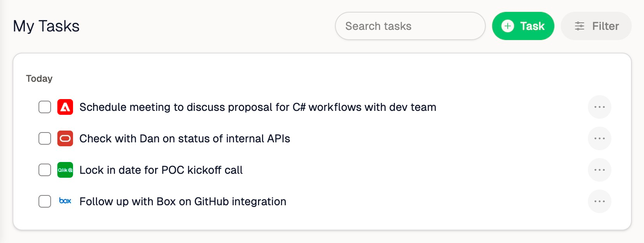Click the Adobe logo icon
Viewport: 644px width, 243px height.
coord(65,107)
